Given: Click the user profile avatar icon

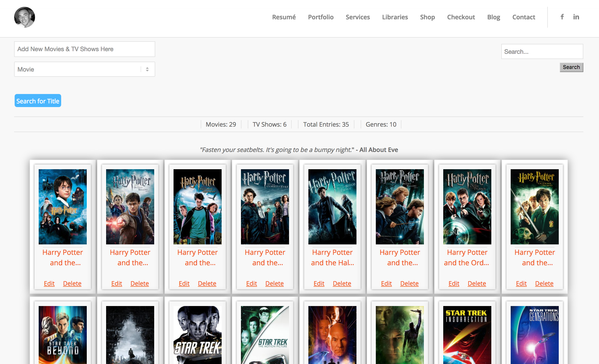Looking at the screenshot, I should pyautogui.click(x=24, y=17).
